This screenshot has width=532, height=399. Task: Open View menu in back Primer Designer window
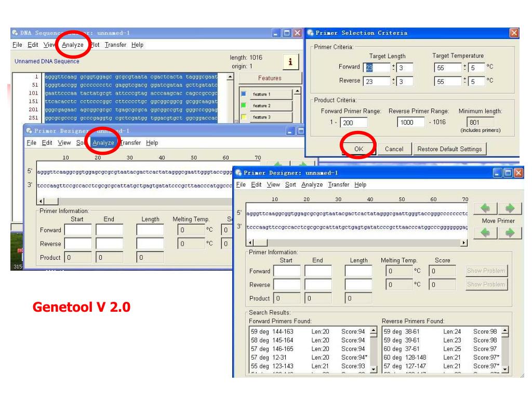[64, 143]
